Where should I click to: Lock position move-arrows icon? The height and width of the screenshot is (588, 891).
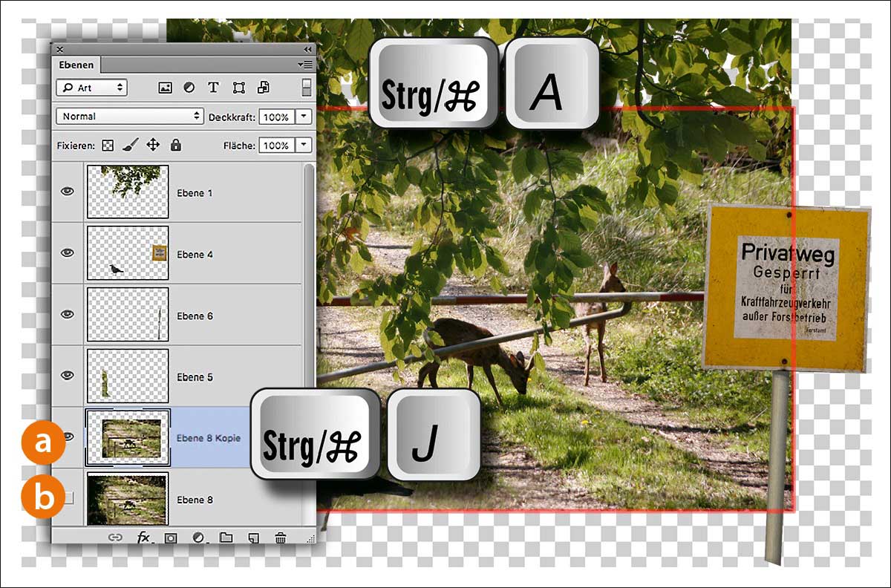(x=153, y=144)
